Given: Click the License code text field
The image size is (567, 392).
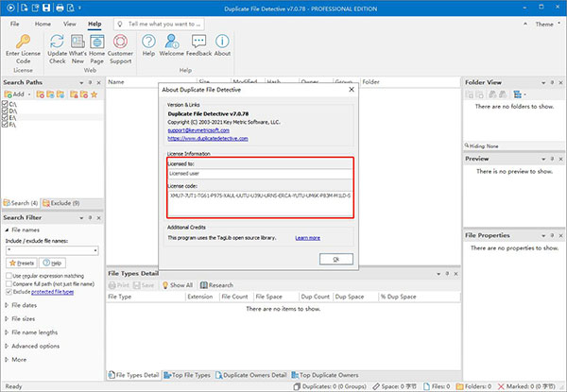Looking at the screenshot, I should click(x=260, y=203).
